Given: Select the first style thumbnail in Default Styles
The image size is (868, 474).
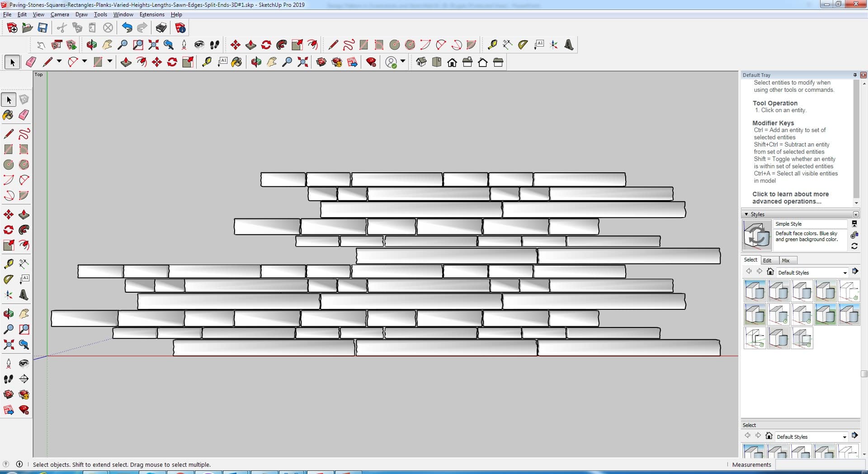Looking at the screenshot, I should (755, 291).
